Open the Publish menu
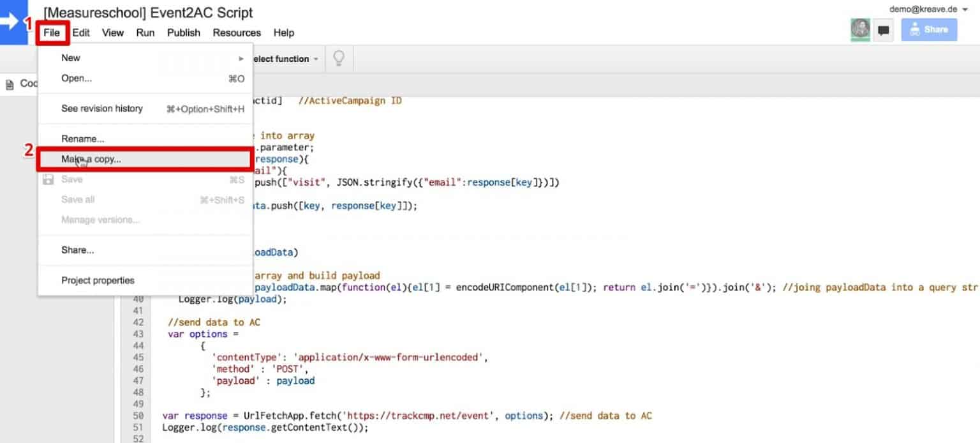 [x=183, y=33]
